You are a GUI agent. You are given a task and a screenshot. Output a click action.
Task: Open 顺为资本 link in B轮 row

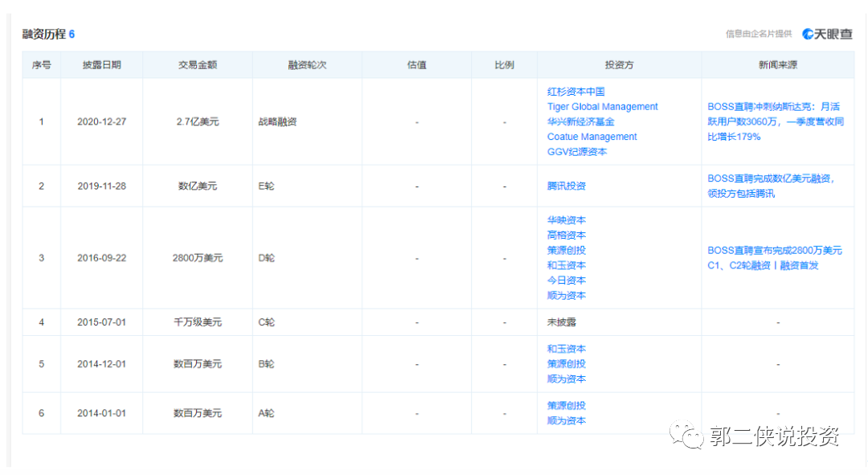567,379
